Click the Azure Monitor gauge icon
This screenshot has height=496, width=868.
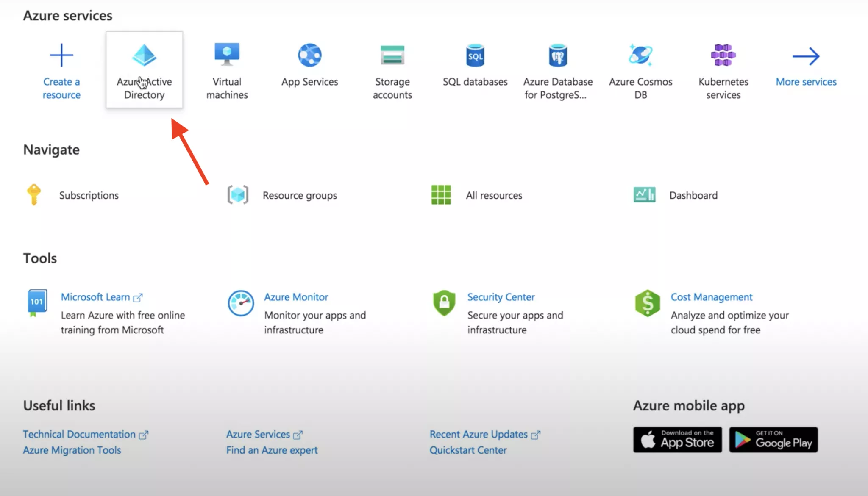click(x=241, y=303)
